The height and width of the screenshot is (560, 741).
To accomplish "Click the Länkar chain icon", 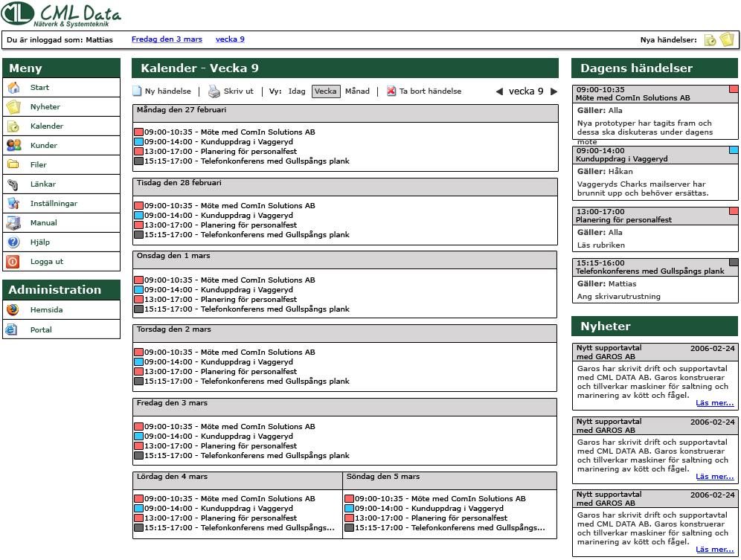I will (x=13, y=184).
